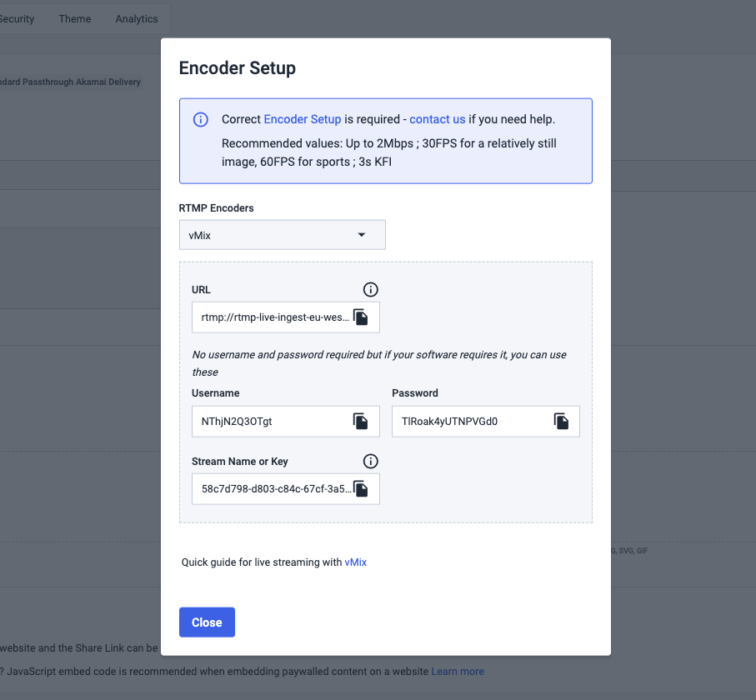756x700 pixels.
Task: Switch to the Theme tab
Action: tap(75, 19)
